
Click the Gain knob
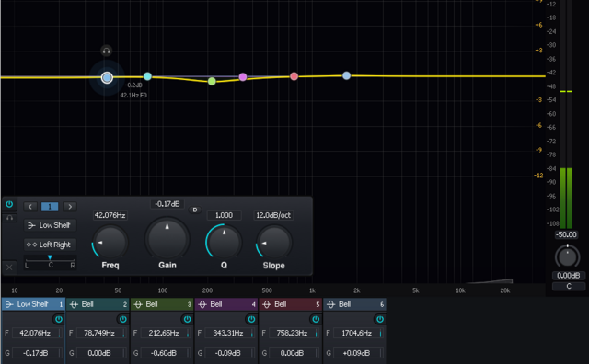coord(167,238)
